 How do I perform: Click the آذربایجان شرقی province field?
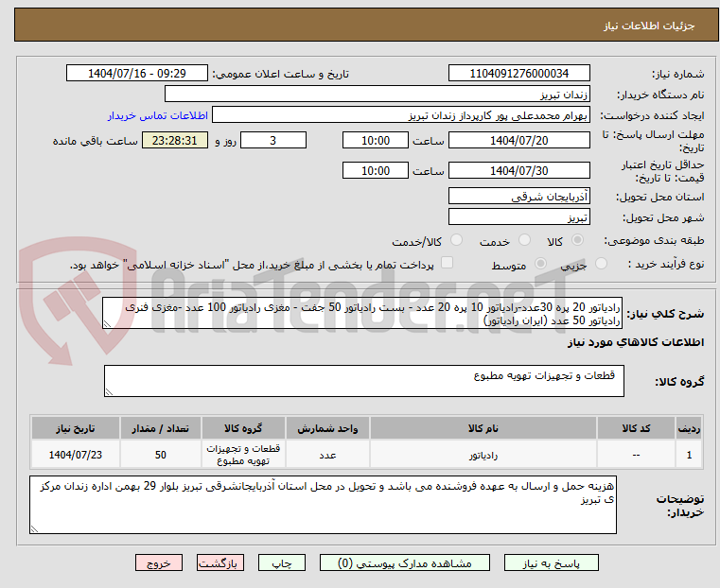519,197
